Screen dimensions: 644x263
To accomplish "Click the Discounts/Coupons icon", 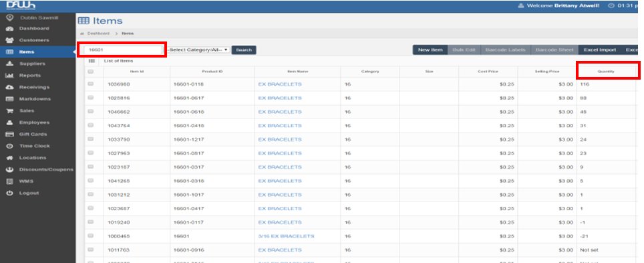I will pyautogui.click(x=10, y=169).
